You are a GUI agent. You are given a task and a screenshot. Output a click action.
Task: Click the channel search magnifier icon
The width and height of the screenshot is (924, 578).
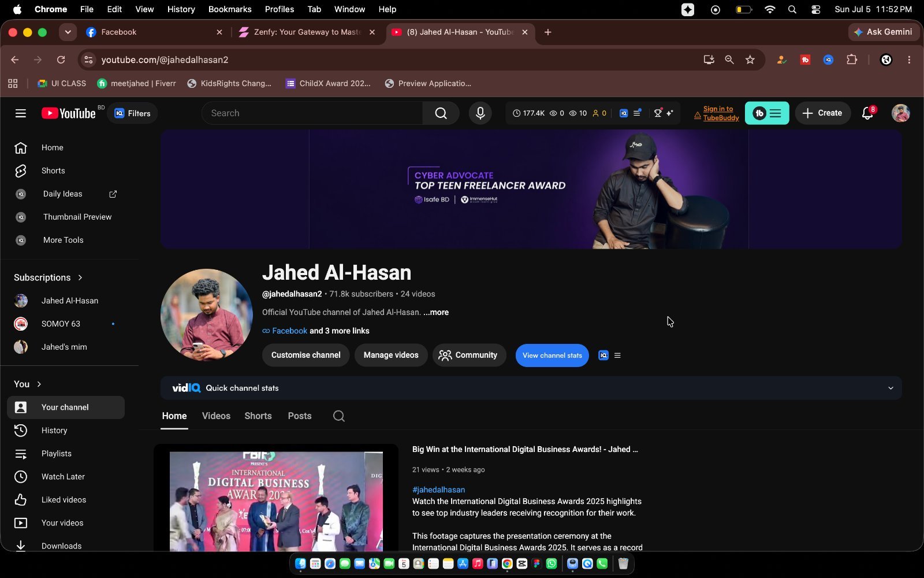(x=339, y=416)
